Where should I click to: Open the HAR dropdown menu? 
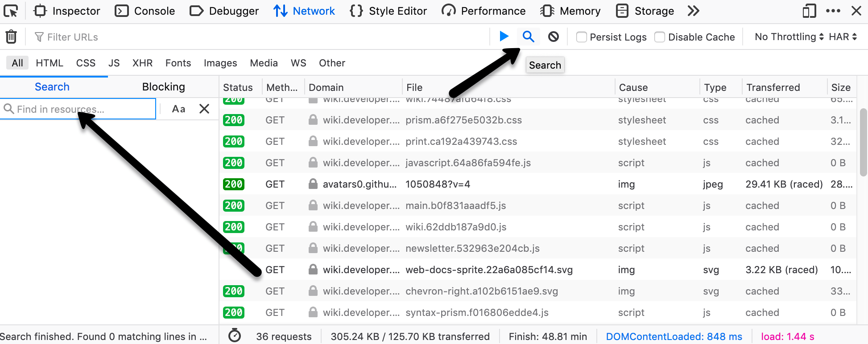(x=843, y=37)
